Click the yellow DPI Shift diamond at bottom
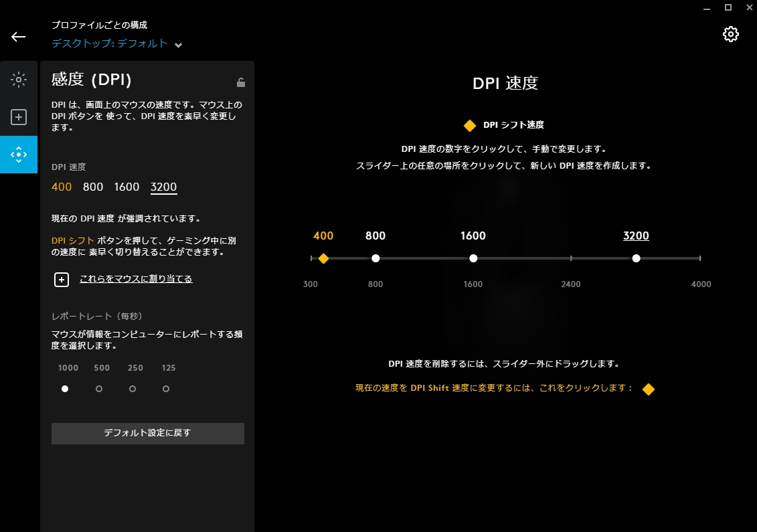The height and width of the screenshot is (532, 757). 648,389
